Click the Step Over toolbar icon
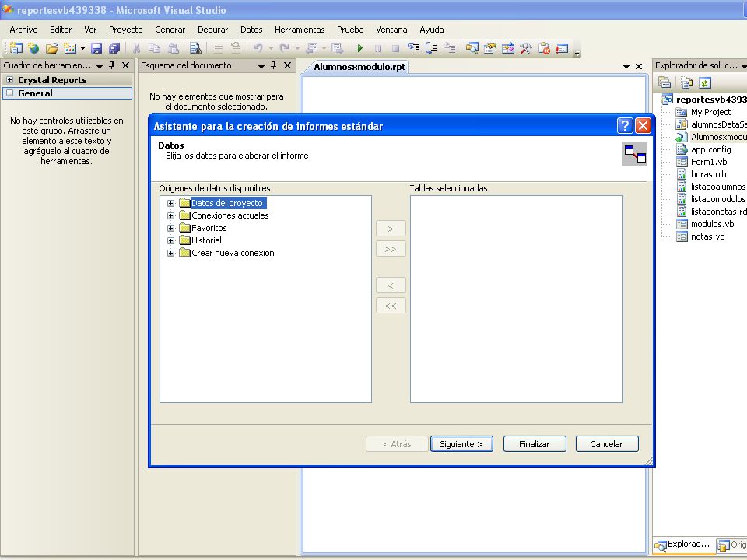Screen dimensions: 747x560 pos(432,48)
